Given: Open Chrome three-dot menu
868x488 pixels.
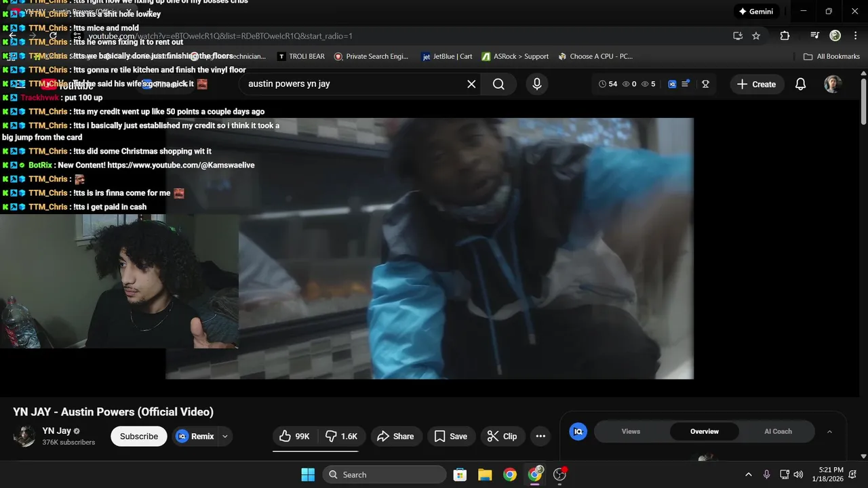Looking at the screenshot, I should (x=854, y=36).
